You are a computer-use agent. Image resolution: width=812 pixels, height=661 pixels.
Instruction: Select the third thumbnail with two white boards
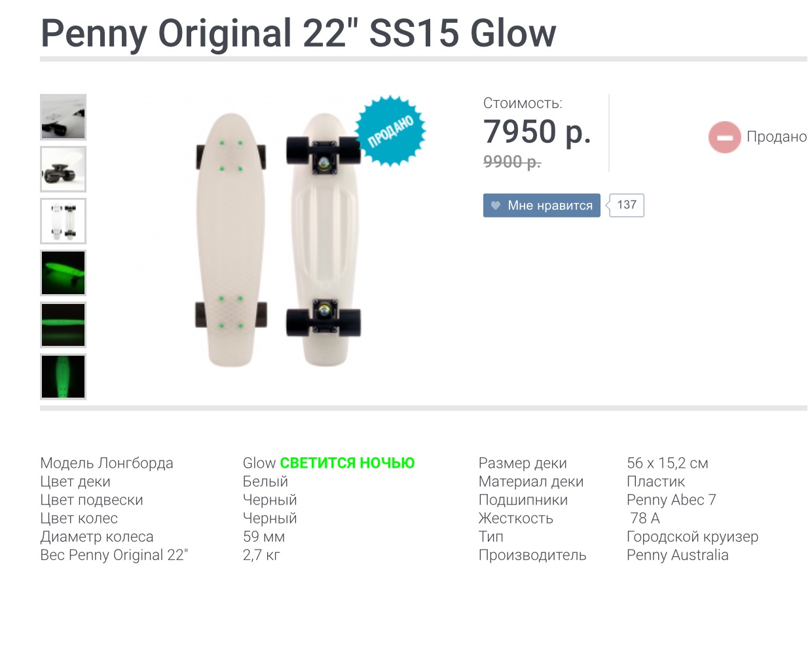[x=63, y=221]
